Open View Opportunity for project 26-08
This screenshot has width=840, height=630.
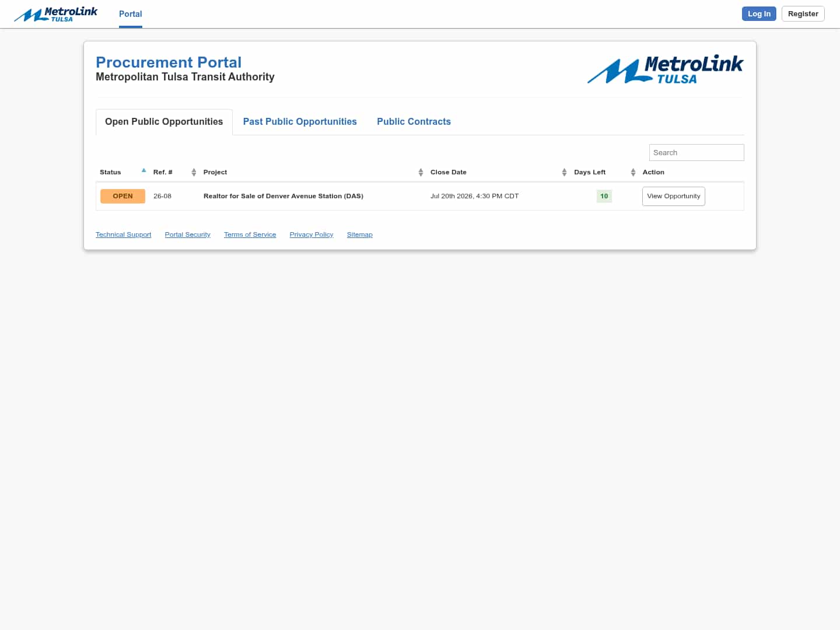click(x=674, y=196)
